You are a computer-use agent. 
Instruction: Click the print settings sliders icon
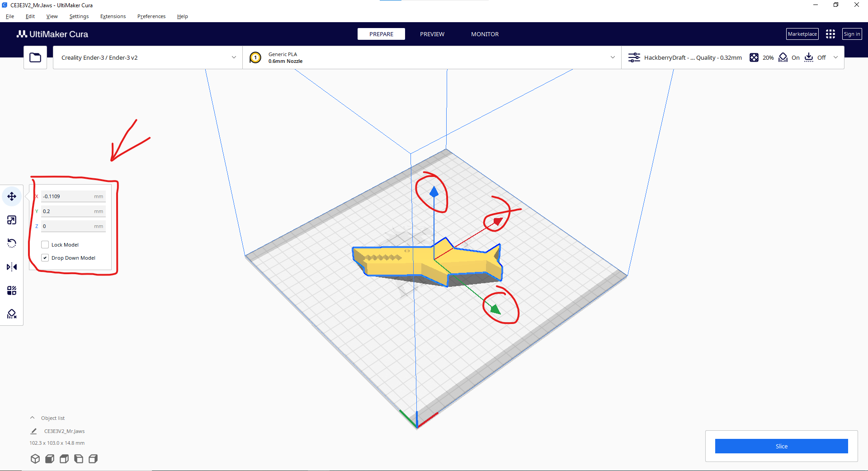(x=634, y=57)
